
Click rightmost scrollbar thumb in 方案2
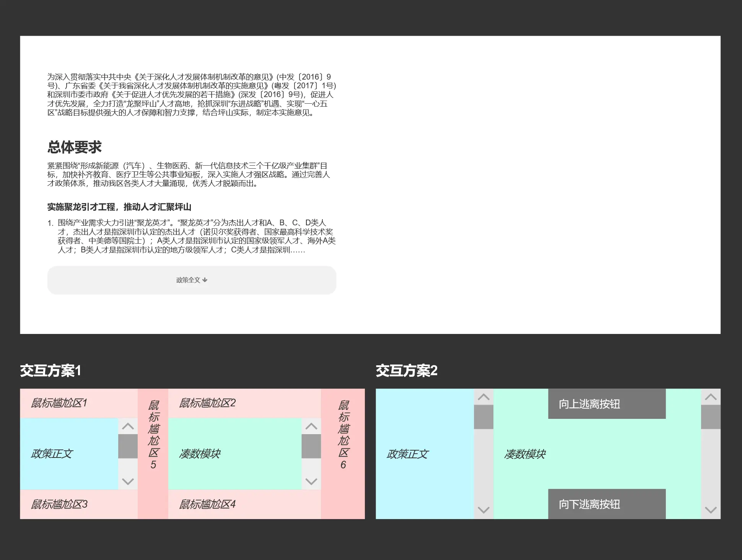click(x=711, y=417)
